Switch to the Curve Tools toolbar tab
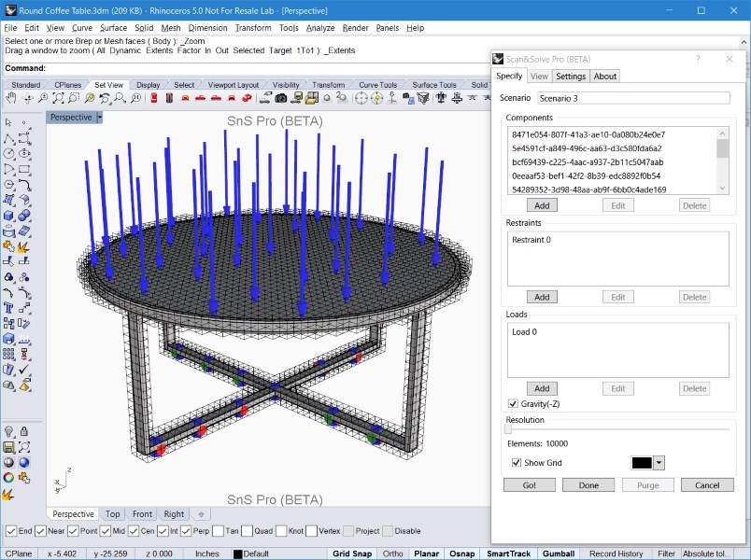Screen dimensions: 751x560 coord(378,85)
